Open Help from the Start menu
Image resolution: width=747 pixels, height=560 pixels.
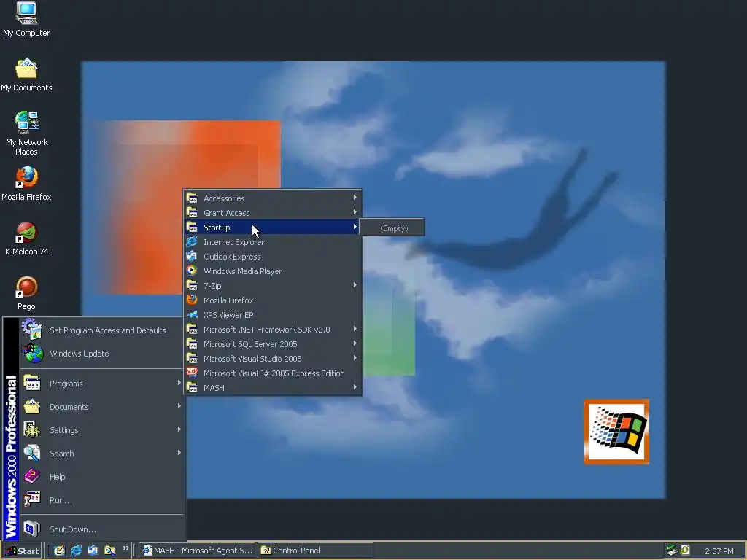pyautogui.click(x=101, y=477)
